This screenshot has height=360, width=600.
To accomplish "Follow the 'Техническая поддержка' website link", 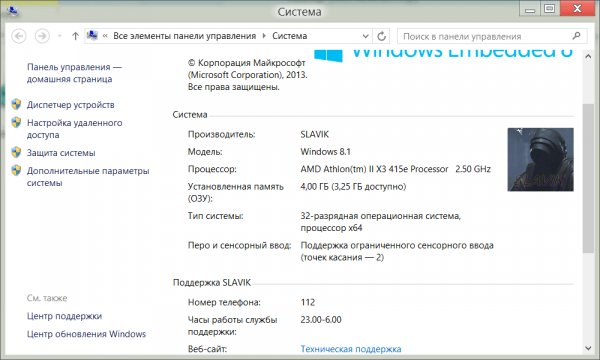I will tap(351, 349).
